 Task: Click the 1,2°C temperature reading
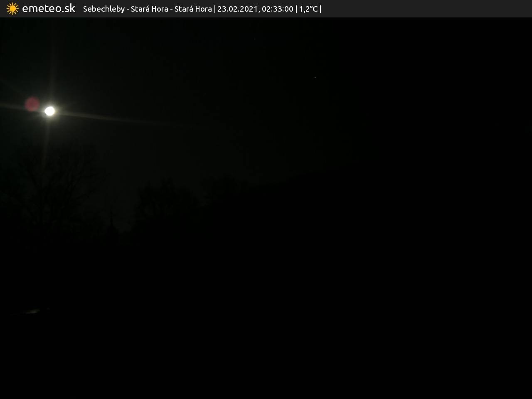[x=308, y=9]
